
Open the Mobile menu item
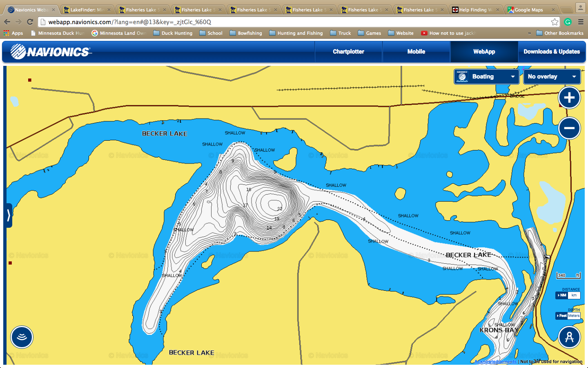(x=416, y=52)
